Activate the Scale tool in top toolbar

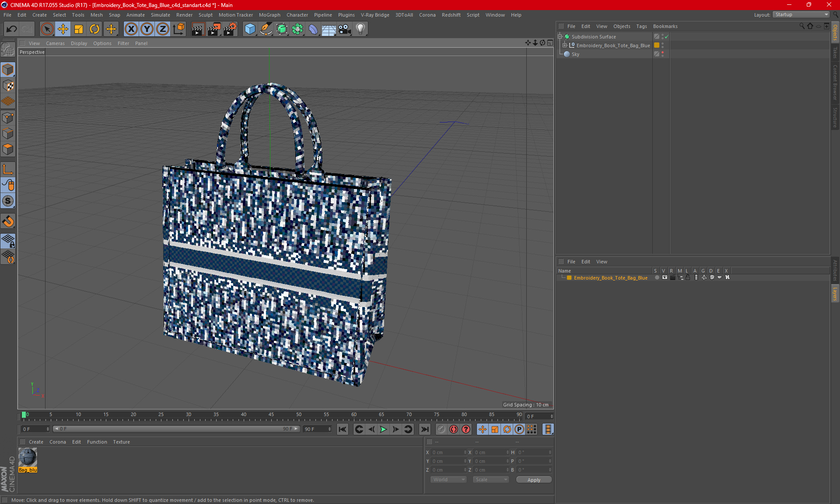click(x=79, y=29)
